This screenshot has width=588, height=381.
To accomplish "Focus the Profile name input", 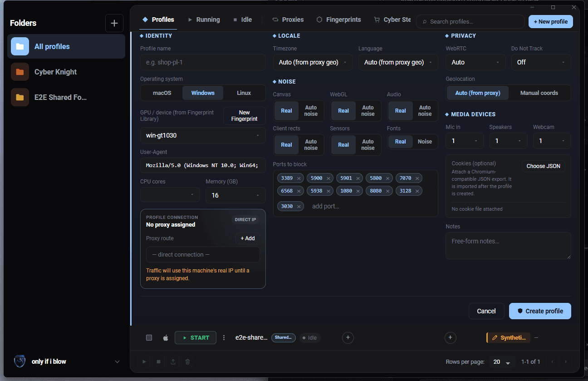I will coord(203,62).
